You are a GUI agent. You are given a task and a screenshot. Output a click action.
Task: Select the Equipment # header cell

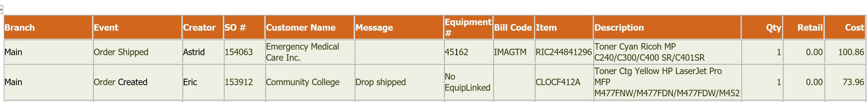(468, 27)
